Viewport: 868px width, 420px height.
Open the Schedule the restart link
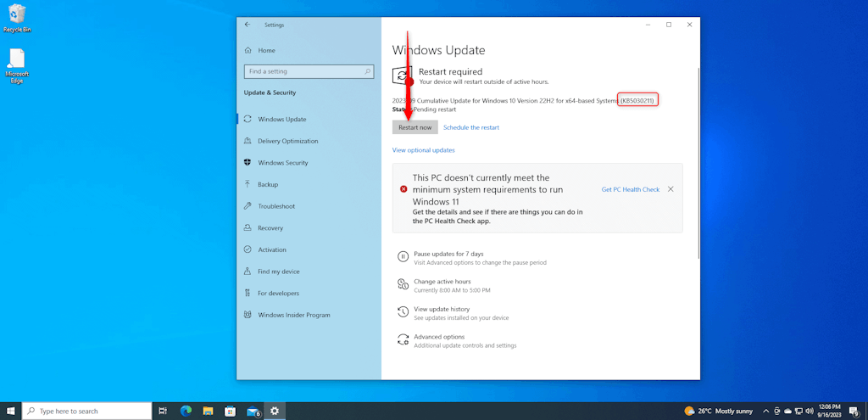click(471, 127)
